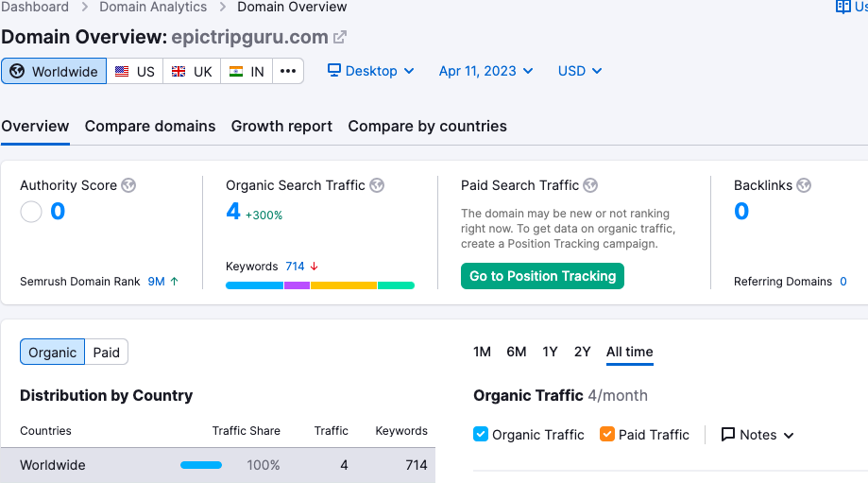The height and width of the screenshot is (483, 868).
Task: Click the yellow segment of keywords bar
Action: pos(344,285)
